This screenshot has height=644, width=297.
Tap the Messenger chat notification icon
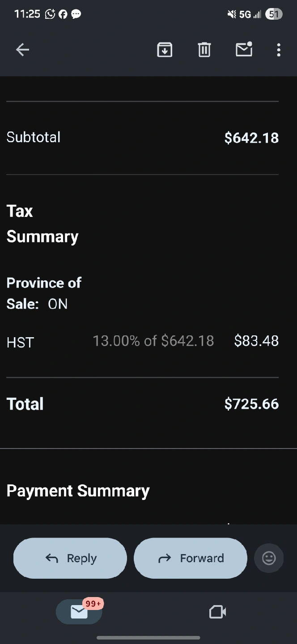pos(76,14)
